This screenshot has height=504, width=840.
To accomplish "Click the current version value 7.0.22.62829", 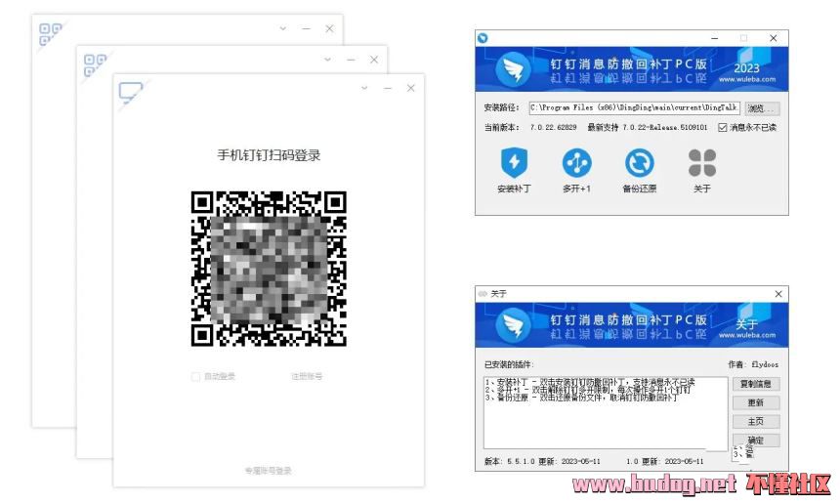I will 554,128.
